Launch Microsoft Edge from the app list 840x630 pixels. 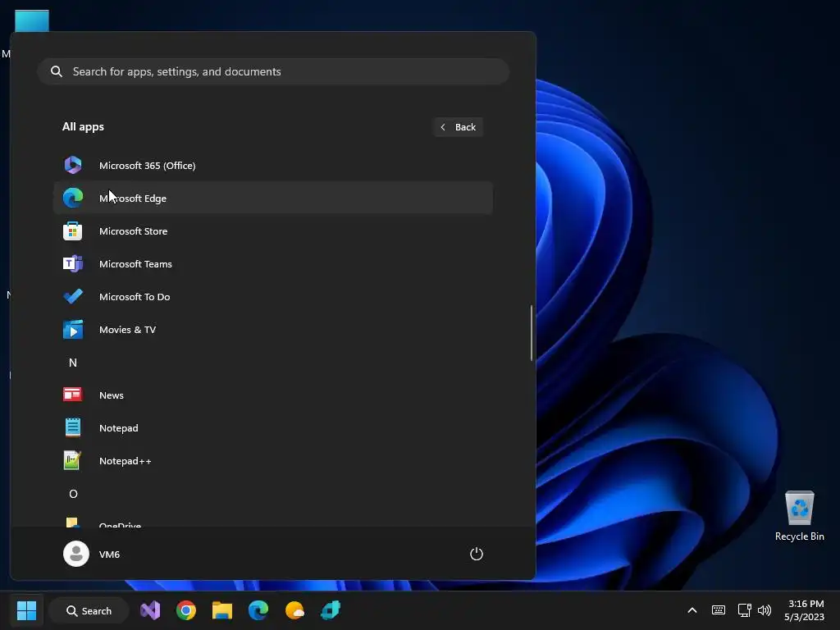pos(272,198)
